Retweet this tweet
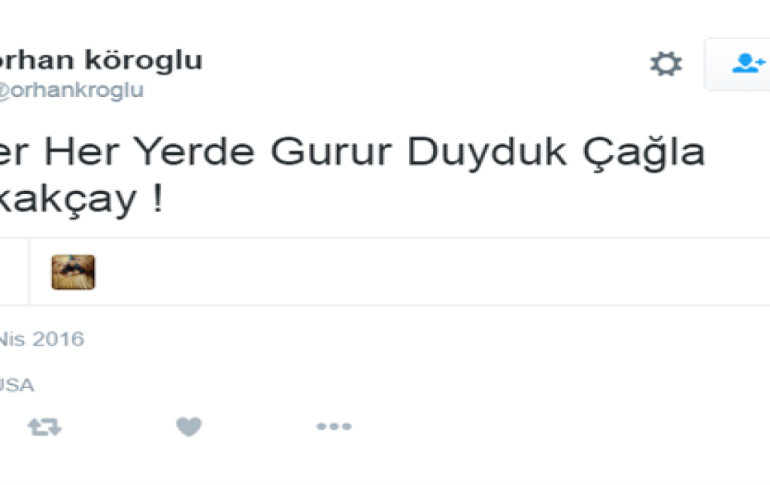 (x=45, y=427)
